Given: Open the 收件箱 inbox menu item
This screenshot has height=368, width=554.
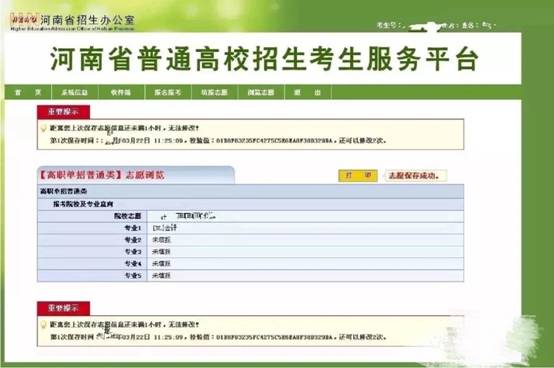Looking at the screenshot, I should point(121,93).
